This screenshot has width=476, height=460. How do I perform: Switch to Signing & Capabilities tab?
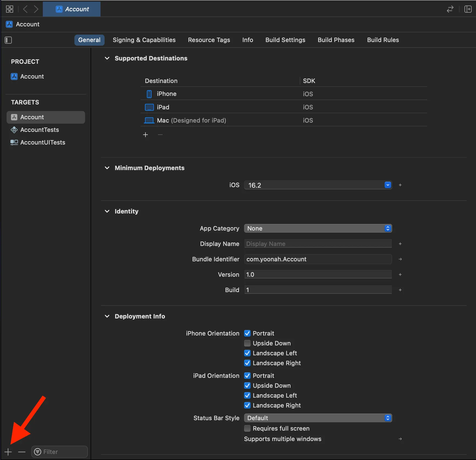click(x=144, y=40)
